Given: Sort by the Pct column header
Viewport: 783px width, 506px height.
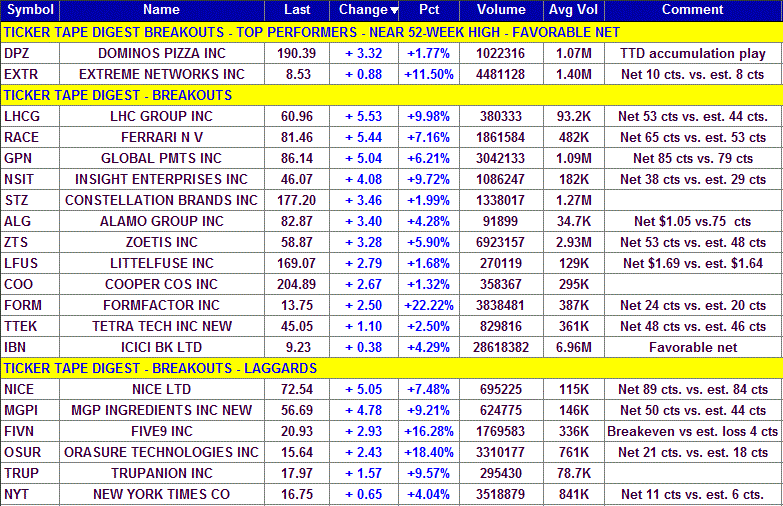Looking at the screenshot, I should click(x=428, y=10).
